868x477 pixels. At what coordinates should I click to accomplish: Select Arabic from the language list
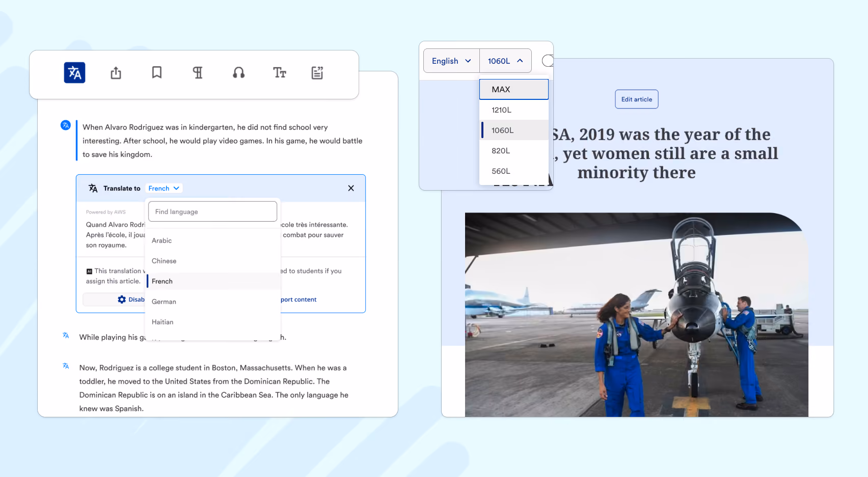[x=212, y=241]
